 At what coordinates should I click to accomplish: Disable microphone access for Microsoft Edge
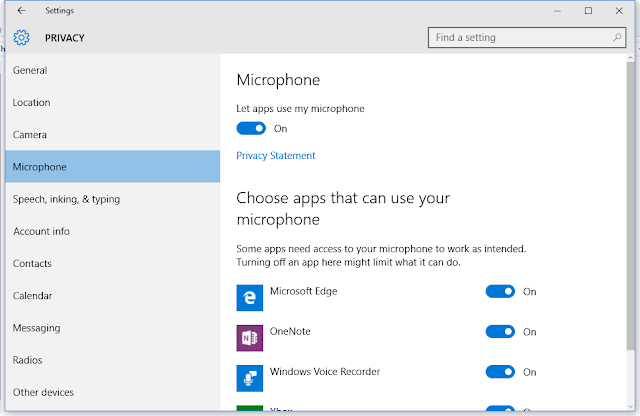point(500,292)
